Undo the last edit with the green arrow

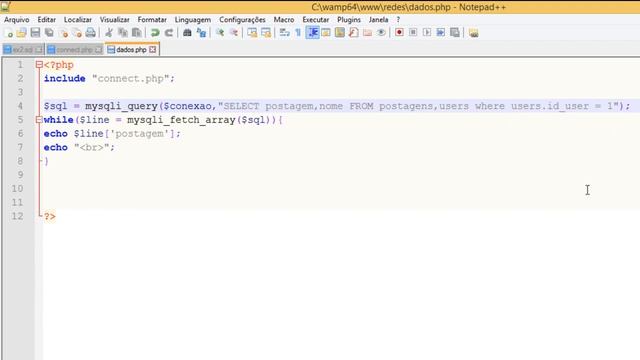click(155, 33)
